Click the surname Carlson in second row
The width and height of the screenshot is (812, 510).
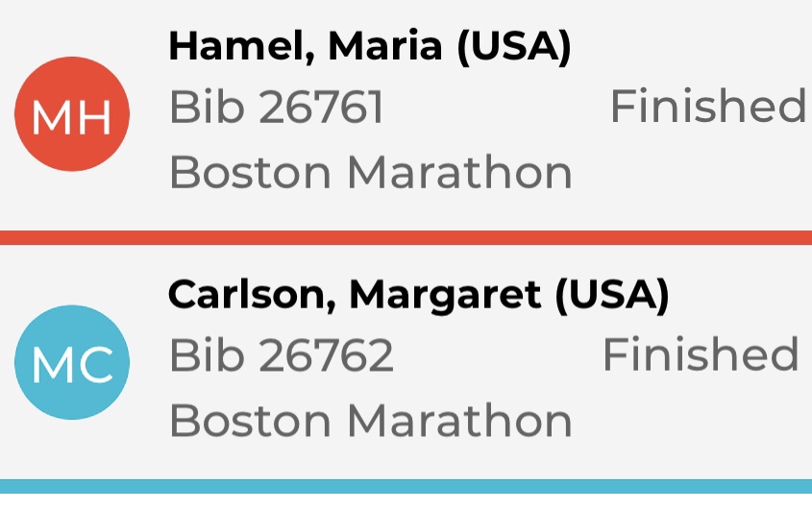[x=252, y=295]
